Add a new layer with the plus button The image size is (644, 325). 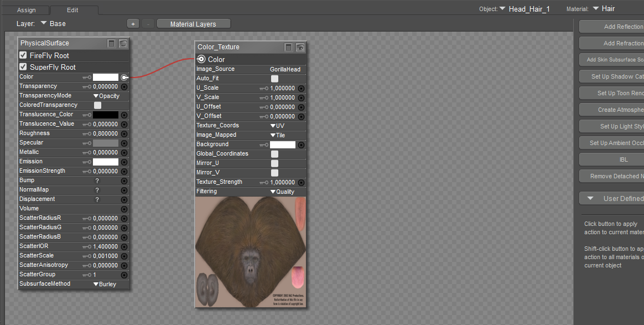click(133, 24)
